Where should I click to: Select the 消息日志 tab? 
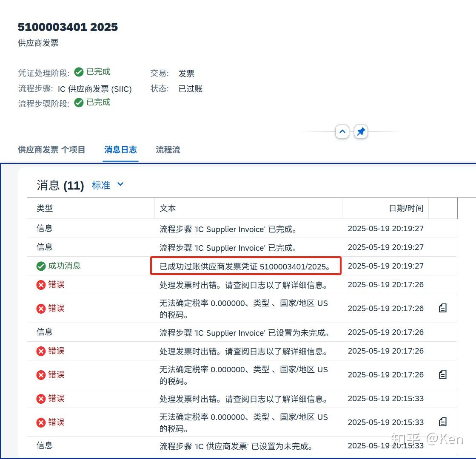tap(120, 150)
